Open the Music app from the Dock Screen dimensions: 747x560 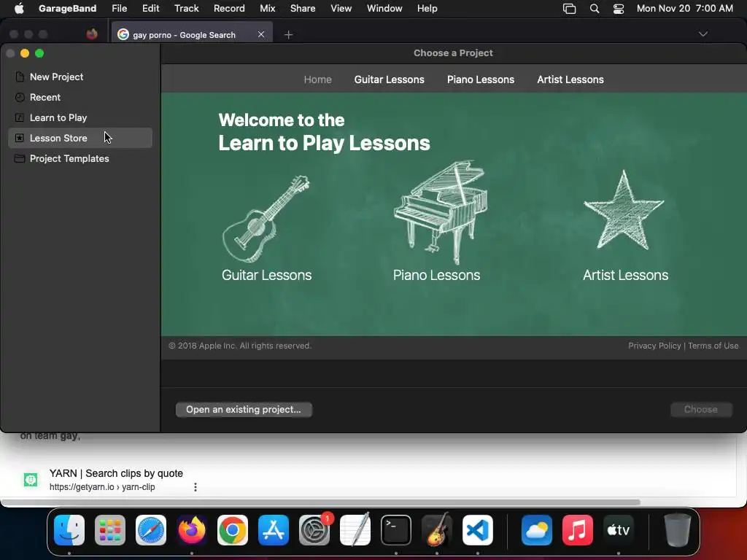tap(578, 530)
